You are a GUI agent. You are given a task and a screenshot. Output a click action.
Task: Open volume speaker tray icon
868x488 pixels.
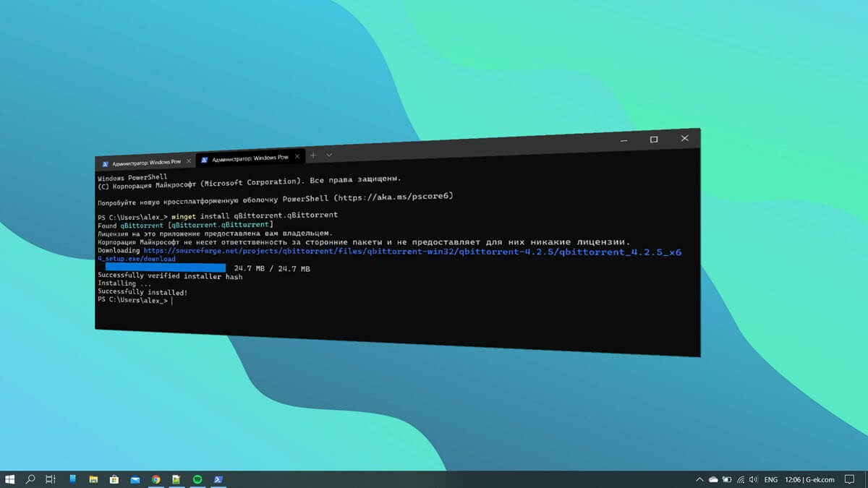click(754, 479)
